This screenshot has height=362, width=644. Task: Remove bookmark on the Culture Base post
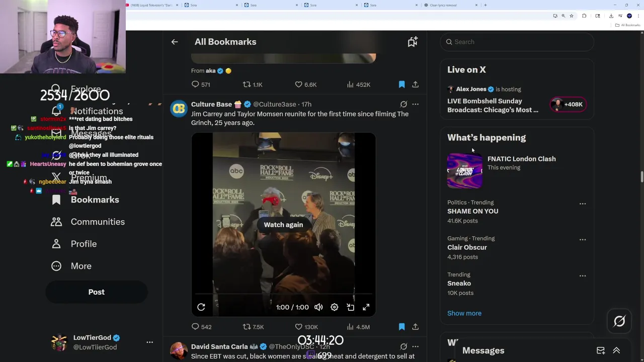(401, 327)
